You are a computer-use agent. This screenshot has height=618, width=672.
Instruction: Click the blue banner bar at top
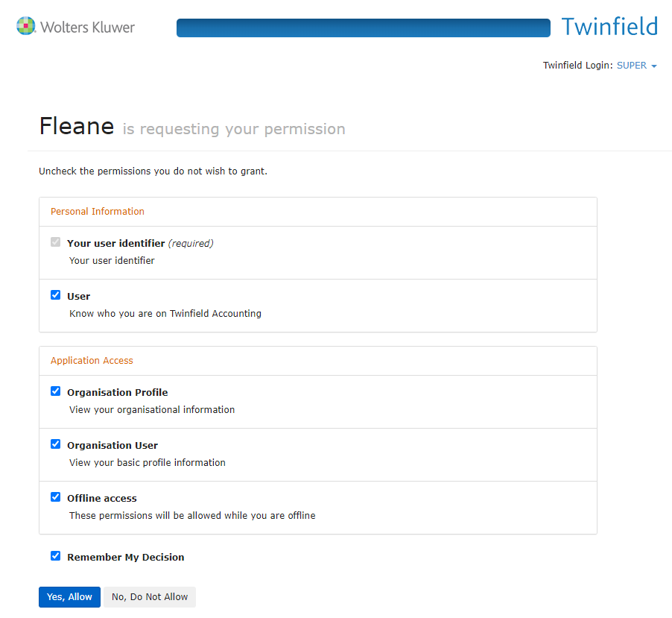click(363, 28)
